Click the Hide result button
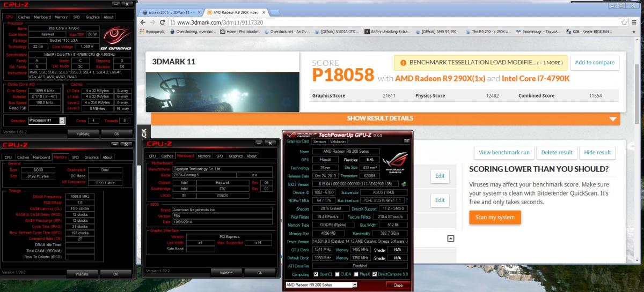 click(x=597, y=153)
